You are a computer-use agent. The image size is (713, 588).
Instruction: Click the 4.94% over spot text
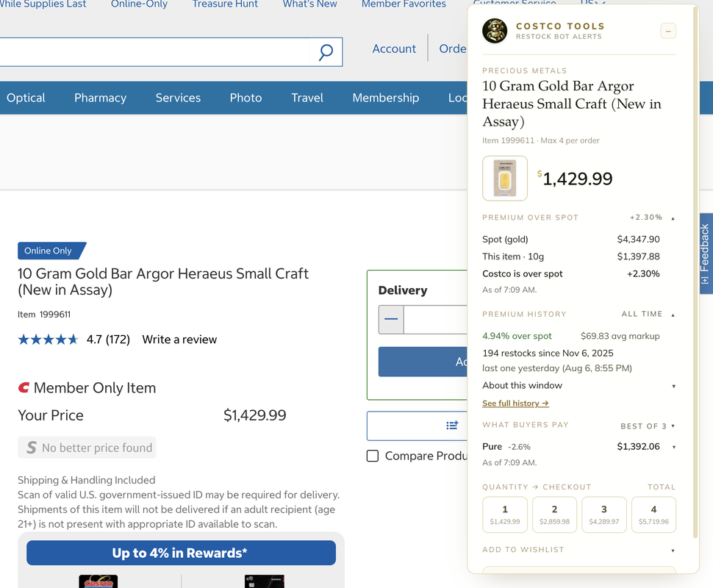click(x=517, y=336)
